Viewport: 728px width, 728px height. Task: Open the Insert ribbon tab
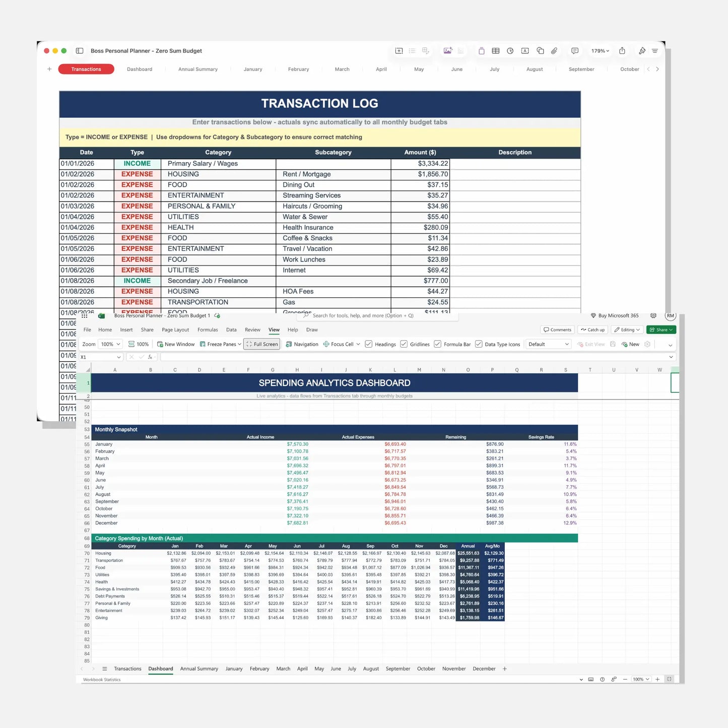tap(126, 330)
